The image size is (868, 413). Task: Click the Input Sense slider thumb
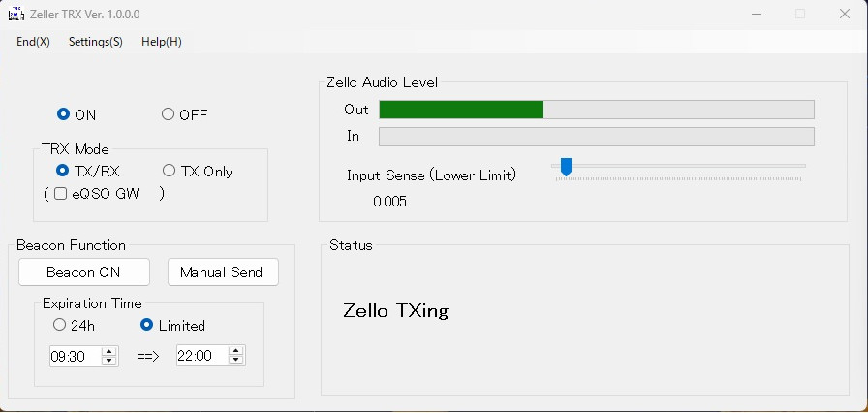566,167
